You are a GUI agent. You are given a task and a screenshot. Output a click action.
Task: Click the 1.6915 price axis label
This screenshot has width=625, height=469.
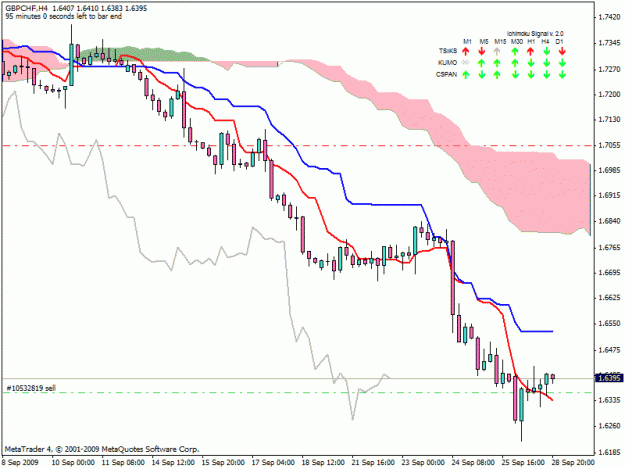coord(610,196)
